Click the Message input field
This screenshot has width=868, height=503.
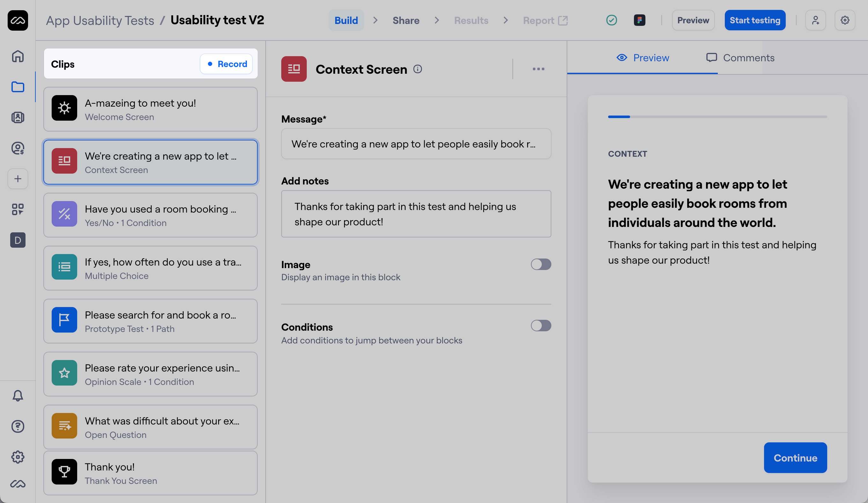pos(416,144)
